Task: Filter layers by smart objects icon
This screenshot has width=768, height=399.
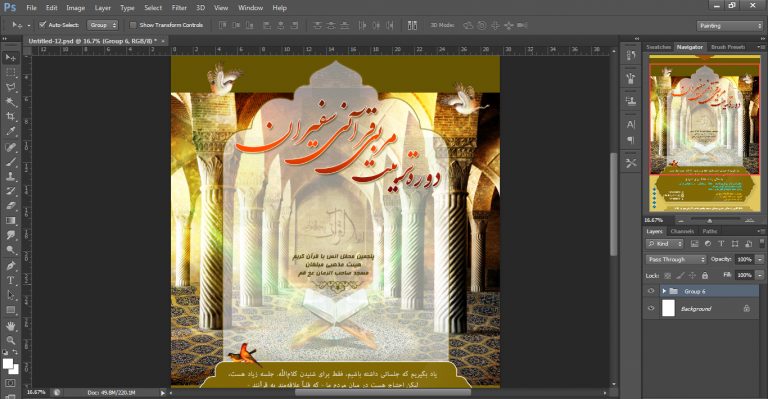Action: point(748,243)
